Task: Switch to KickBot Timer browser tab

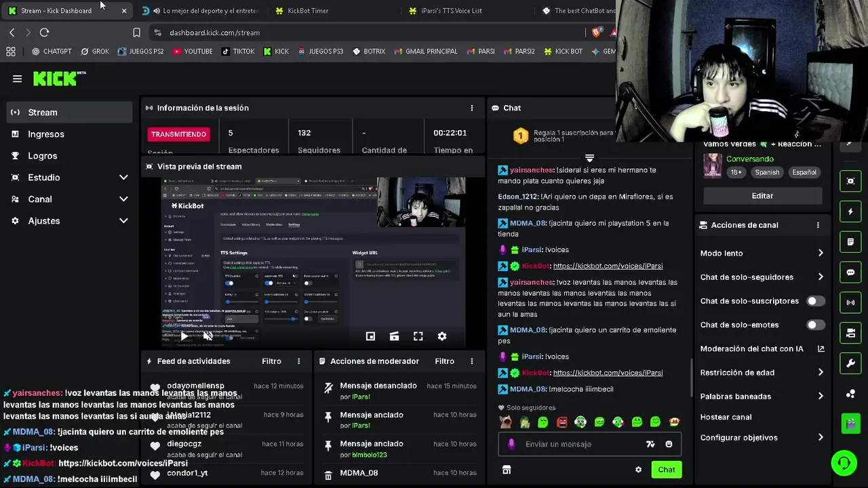Action: pos(332,11)
